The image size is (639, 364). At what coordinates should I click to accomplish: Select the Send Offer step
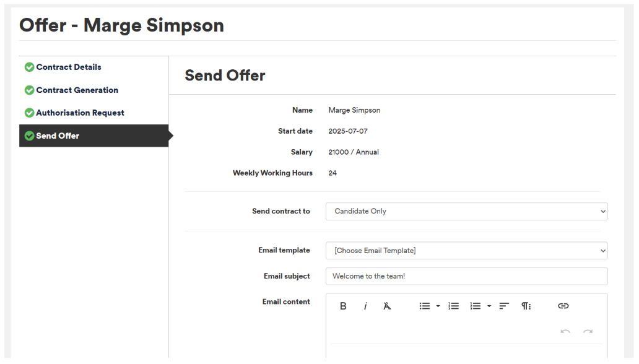click(93, 136)
